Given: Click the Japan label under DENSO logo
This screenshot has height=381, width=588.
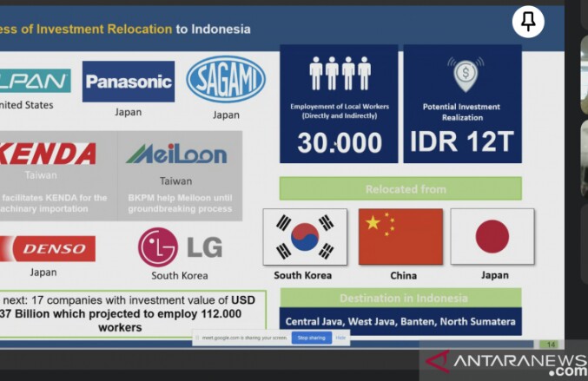Looking at the screenshot, I should pos(43,273).
